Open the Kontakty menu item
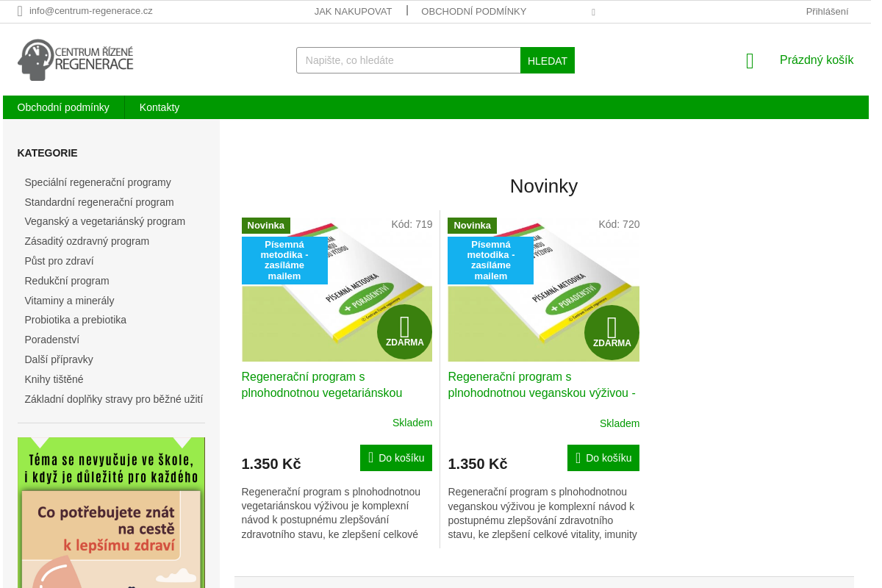This screenshot has width=882, height=588. (159, 107)
